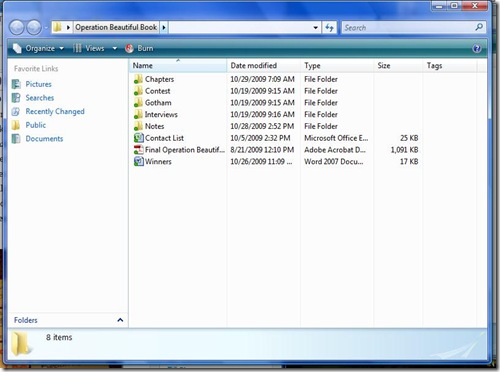Screen dimensions: 500x372
Task: Expand arrow after Operation Beautiful Book breadcrumb
Action: pos(164,27)
